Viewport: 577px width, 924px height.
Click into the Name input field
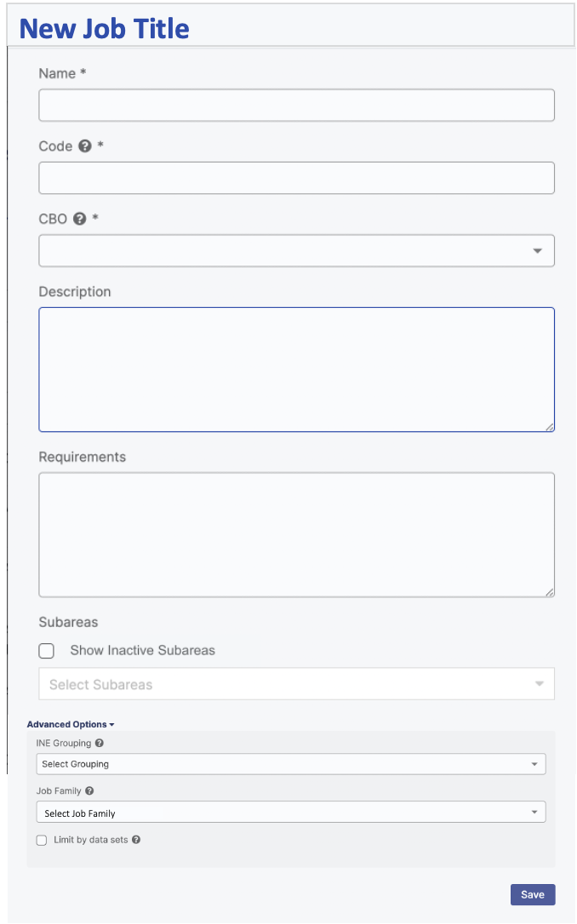click(x=296, y=106)
